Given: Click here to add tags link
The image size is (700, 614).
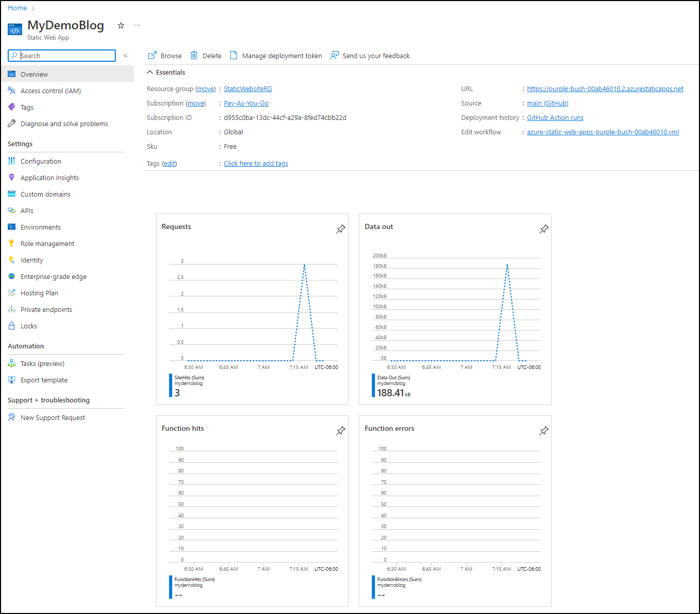Looking at the screenshot, I should [x=256, y=164].
